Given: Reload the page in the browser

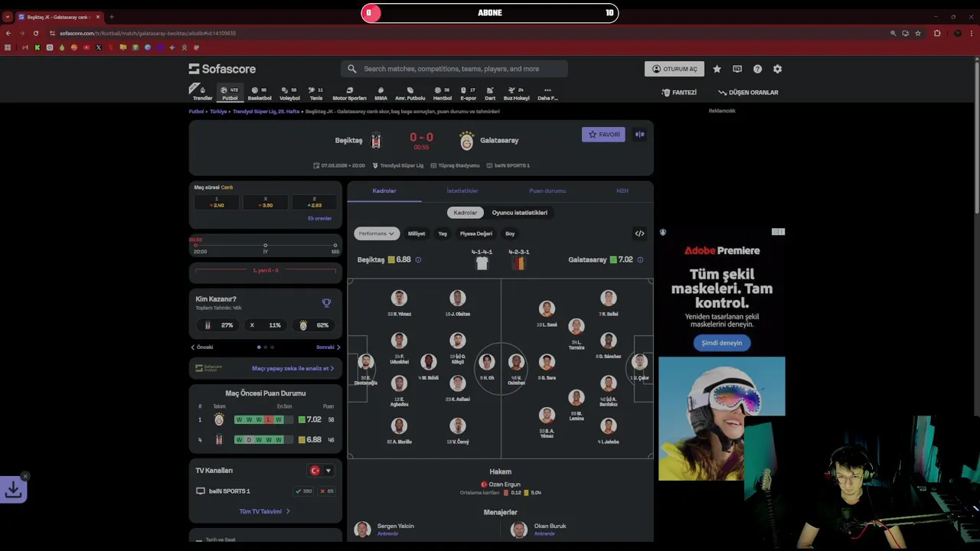Looking at the screenshot, I should pyautogui.click(x=35, y=34).
